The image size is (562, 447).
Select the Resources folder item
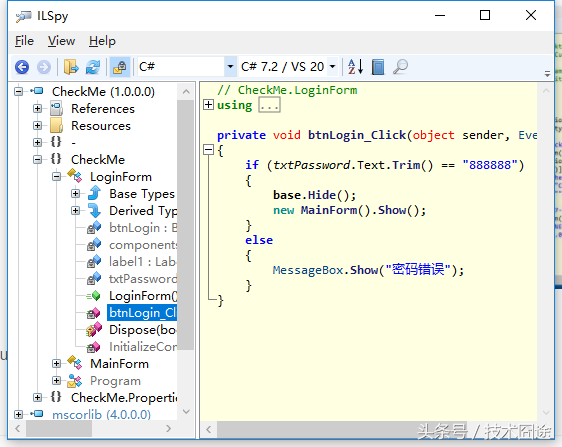pos(101,126)
